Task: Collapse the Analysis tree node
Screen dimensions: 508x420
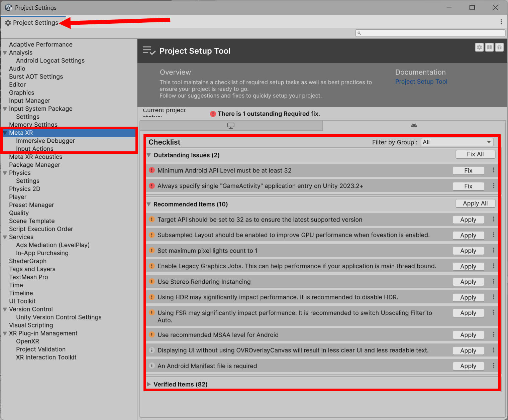Action: [x=5, y=53]
